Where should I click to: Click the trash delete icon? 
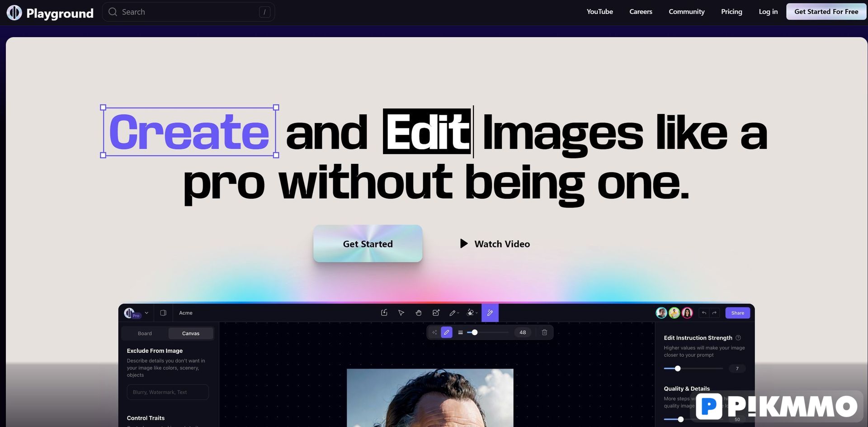tap(544, 332)
